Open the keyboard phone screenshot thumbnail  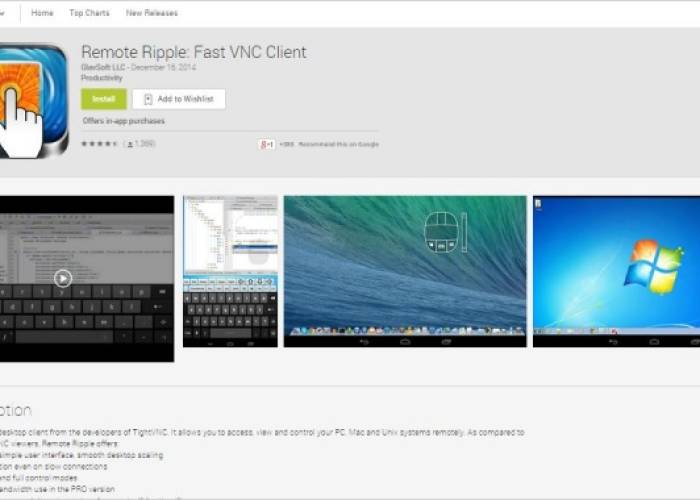(230, 271)
